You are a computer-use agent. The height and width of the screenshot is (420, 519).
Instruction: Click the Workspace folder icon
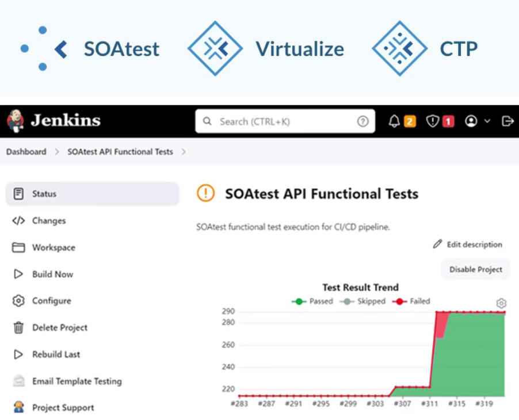click(18, 247)
